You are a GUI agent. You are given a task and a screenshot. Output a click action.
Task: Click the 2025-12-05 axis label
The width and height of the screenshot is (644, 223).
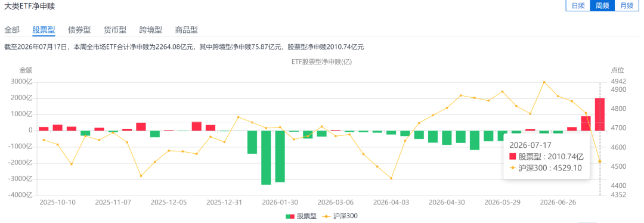(169, 203)
